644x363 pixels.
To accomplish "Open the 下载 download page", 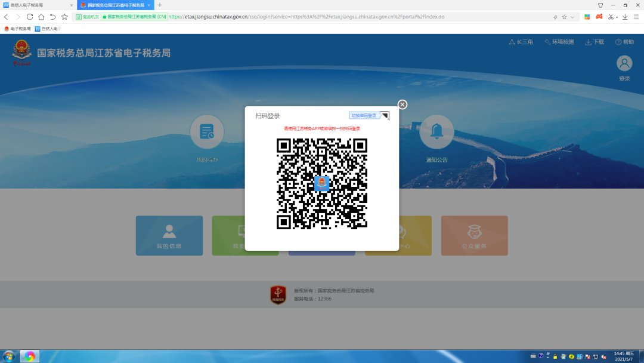I will pyautogui.click(x=595, y=42).
